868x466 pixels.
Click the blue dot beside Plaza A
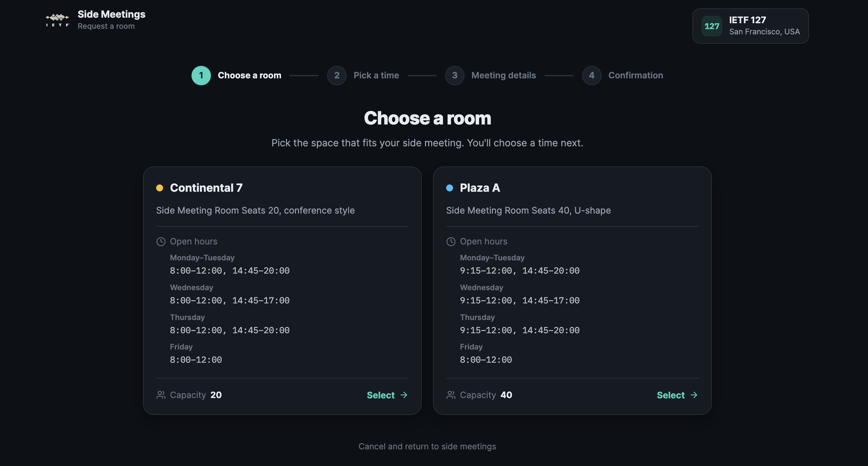point(450,188)
